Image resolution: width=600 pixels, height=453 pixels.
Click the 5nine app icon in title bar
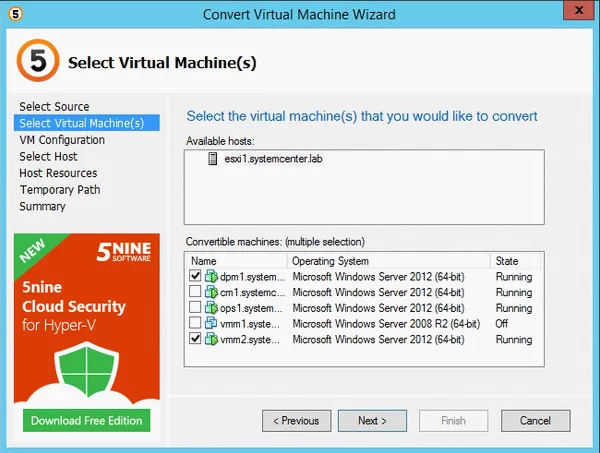(15, 14)
